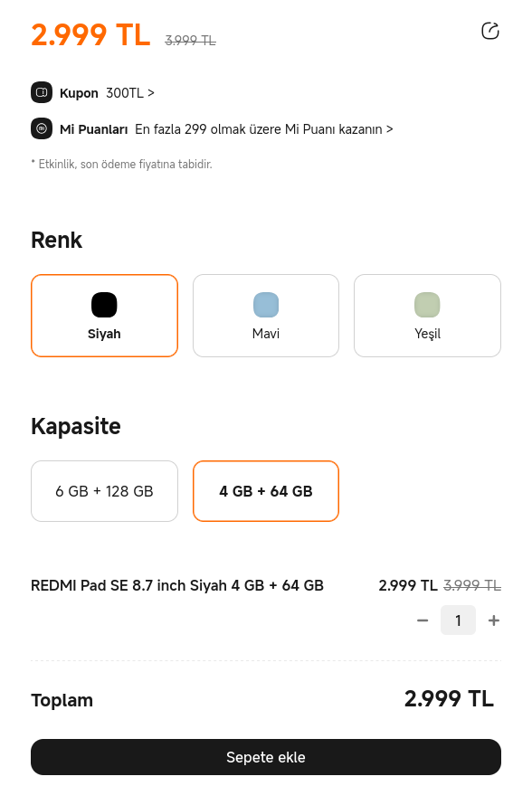
Task: Choose the 6 GB + 128 GB capacity
Action: pos(104,491)
